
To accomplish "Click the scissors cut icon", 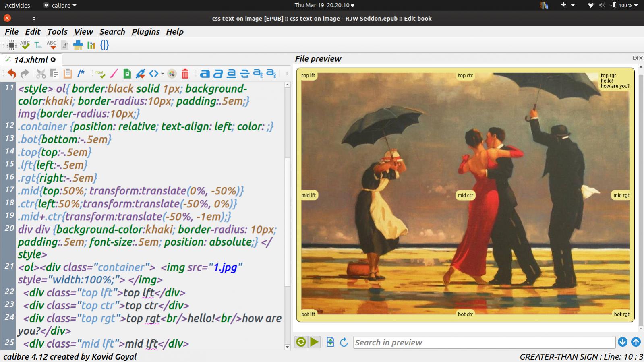I will 41,74.
